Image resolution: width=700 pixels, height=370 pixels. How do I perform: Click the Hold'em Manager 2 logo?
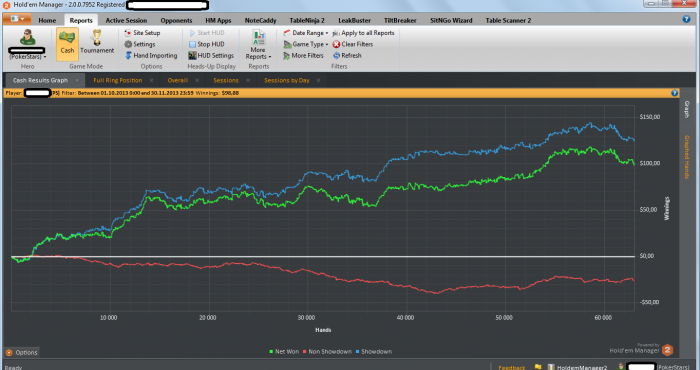point(667,350)
